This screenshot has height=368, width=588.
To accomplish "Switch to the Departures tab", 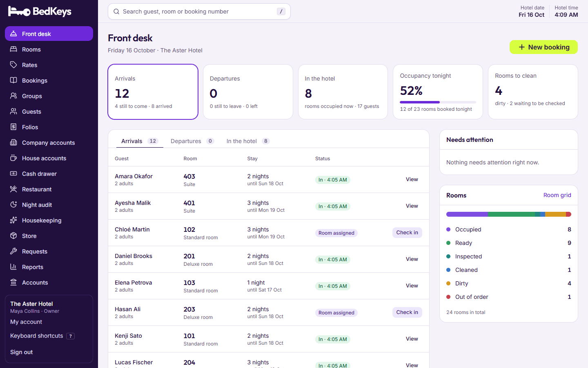I will pyautogui.click(x=192, y=141).
